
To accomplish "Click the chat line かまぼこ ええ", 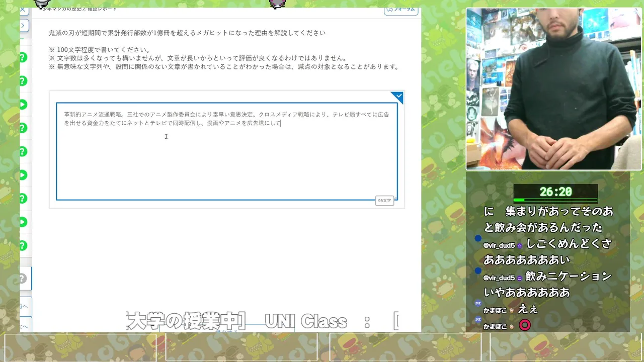I will tap(511, 310).
